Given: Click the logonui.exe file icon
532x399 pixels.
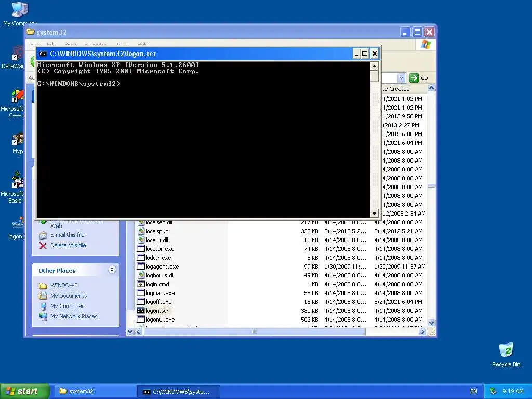Looking at the screenshot, I should click(141, 320).
